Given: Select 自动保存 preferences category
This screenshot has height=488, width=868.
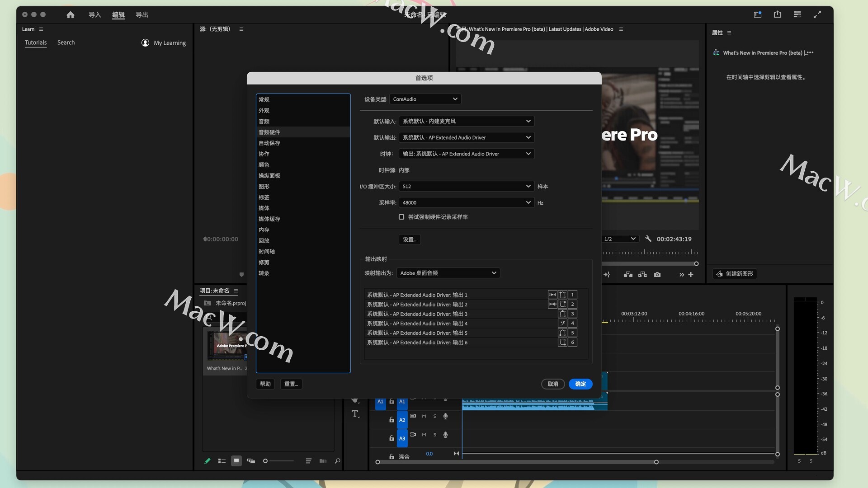Looking at the screenshot, I should click(x=303, y=143).
